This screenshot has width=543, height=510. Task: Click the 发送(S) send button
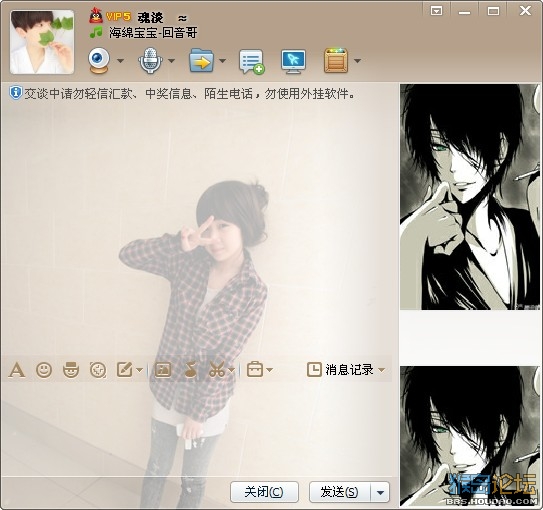pyautogui.click(x=340, y=492)
